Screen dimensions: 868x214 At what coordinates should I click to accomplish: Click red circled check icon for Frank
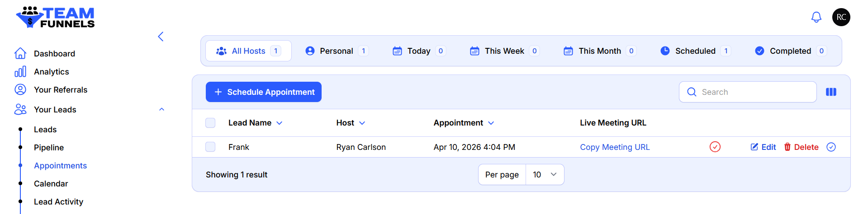coord(715,147)
